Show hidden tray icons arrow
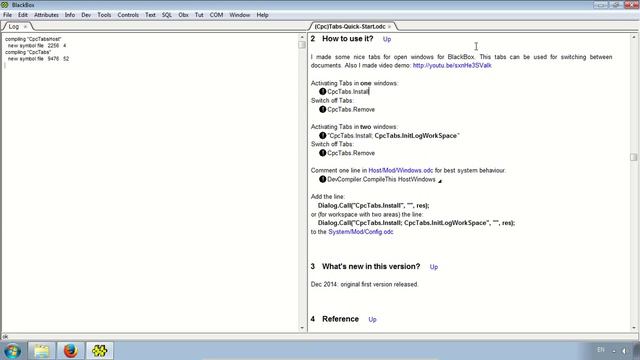The height and width of the screenshot is (360, 640). pyautogui.click(x=614, y=351)
